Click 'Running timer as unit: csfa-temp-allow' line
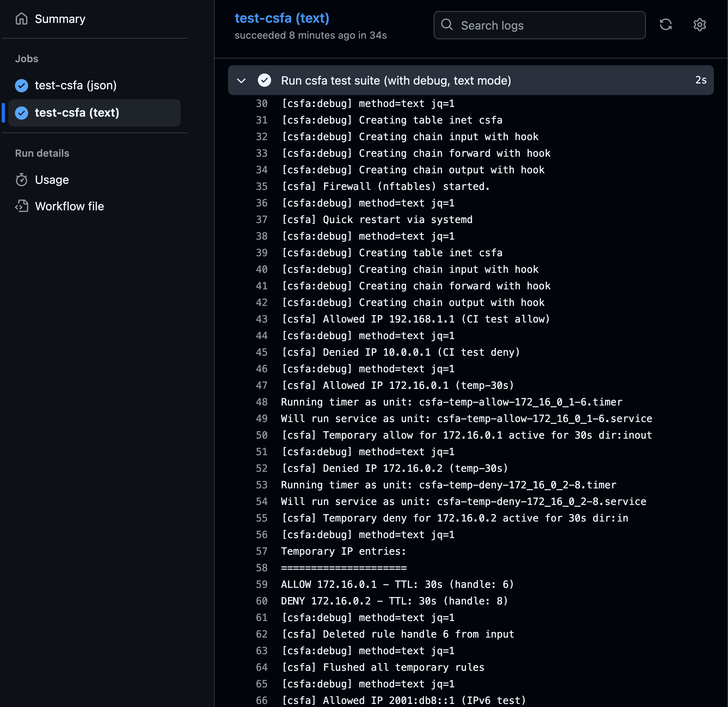 (452, 402)
